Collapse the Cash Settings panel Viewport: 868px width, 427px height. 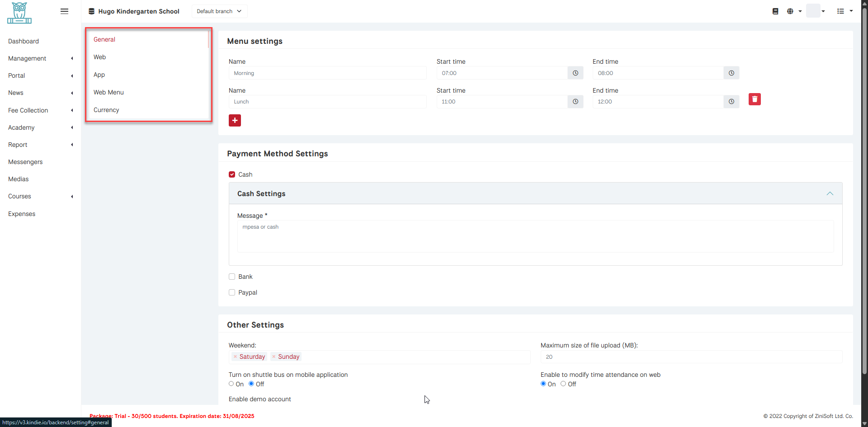[830, 193]
